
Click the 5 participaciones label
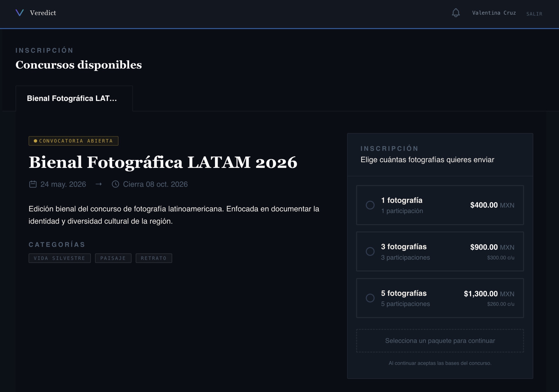(405, 304)
